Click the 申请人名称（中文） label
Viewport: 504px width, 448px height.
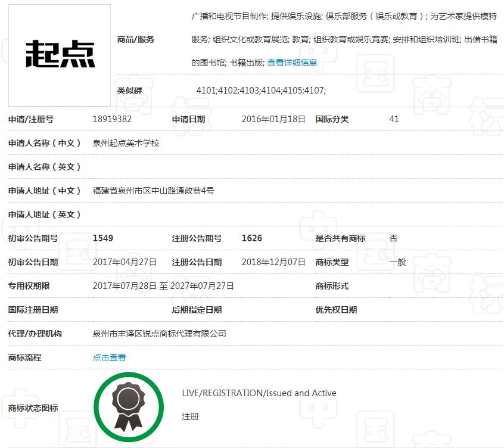pyautogui.click(x=45, y=143)
